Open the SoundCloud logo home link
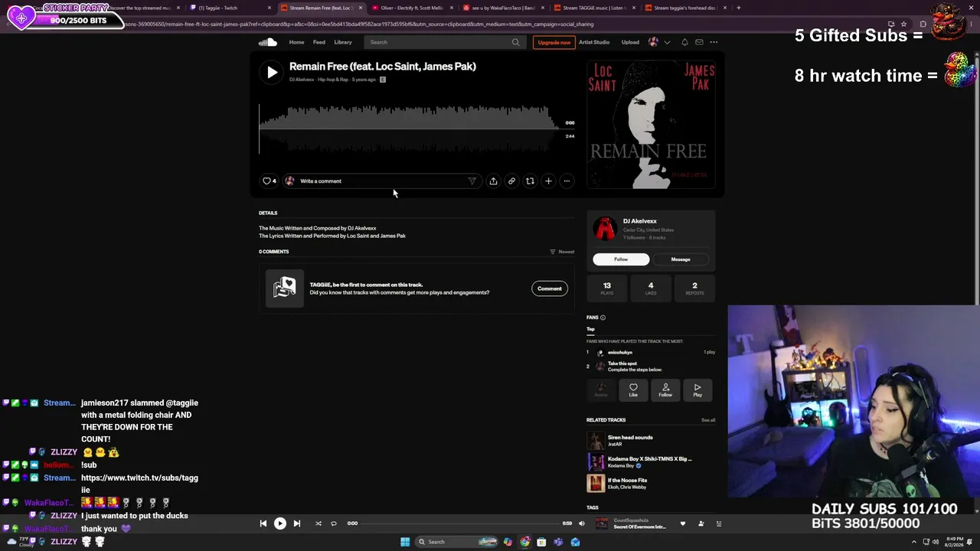This screenshot has height=551, width=980. (267, 42)
